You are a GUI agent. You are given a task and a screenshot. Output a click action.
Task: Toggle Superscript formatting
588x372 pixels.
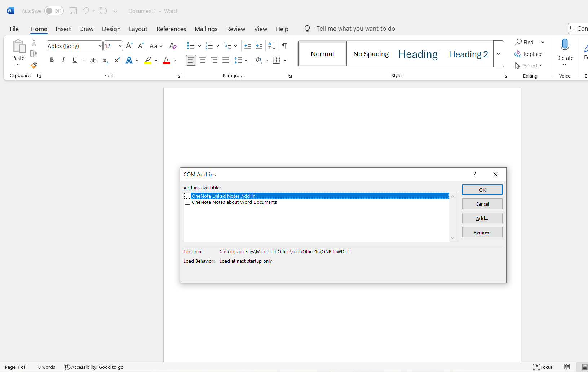(x=117, y=60)
